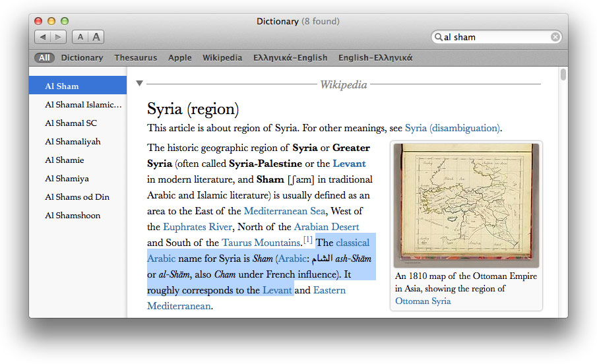Select the Al Shamie result
Image resolution: width=597 pixels, height=364 pixels.
(78, 160)
